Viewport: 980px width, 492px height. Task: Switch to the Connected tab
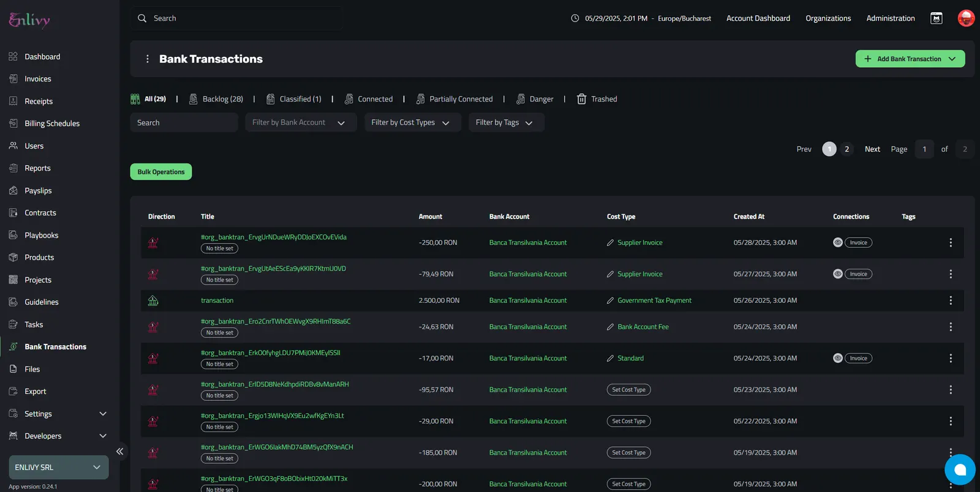pos(369,99)
